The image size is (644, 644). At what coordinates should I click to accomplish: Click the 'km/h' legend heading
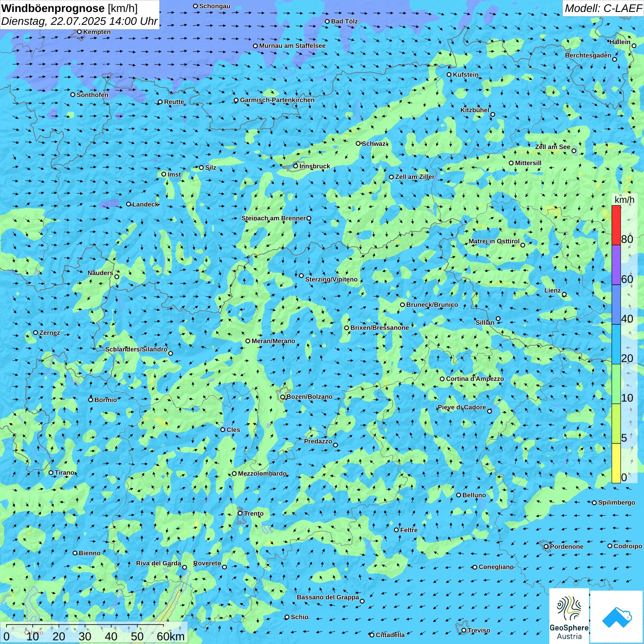(624, 200)
